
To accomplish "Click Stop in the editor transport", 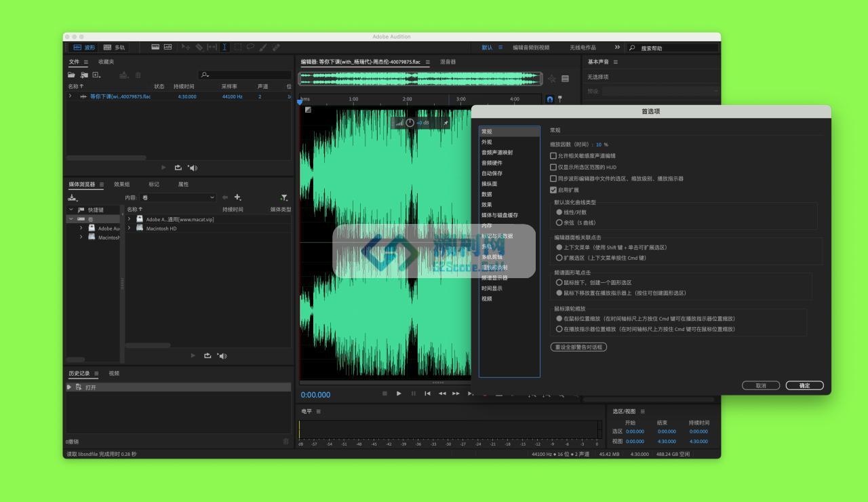I will [x=384, y=393].
